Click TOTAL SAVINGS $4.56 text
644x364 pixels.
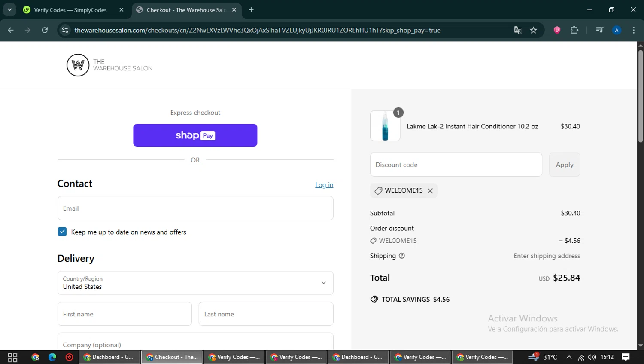pyautogui.click(x=415, y=300)
